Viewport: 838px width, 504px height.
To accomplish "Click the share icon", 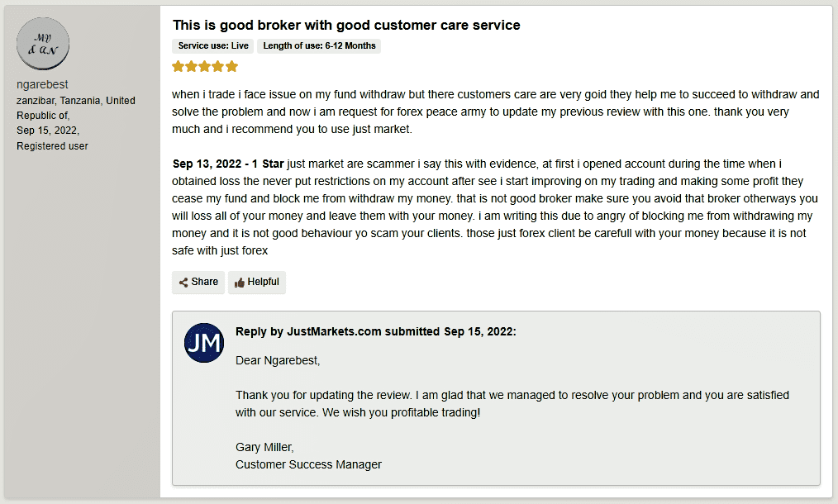I will coord(183,283).
